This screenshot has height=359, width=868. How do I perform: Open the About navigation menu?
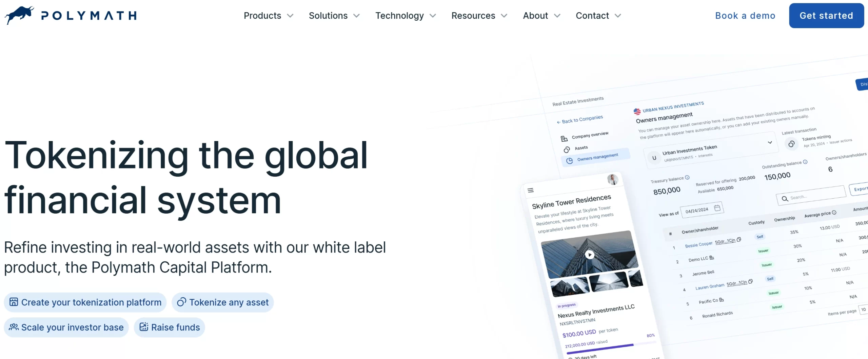pyautogui.click(x=541, y=16)
